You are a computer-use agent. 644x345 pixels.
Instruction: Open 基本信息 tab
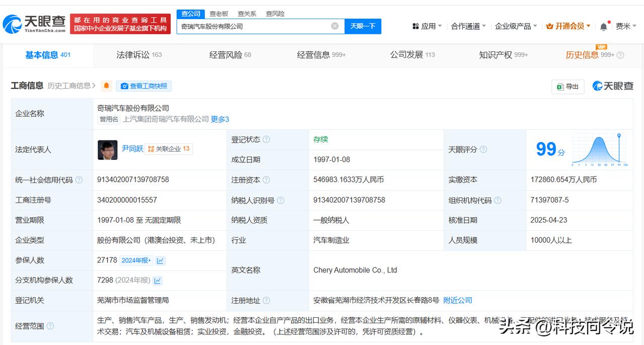click(x=48, y=55)
